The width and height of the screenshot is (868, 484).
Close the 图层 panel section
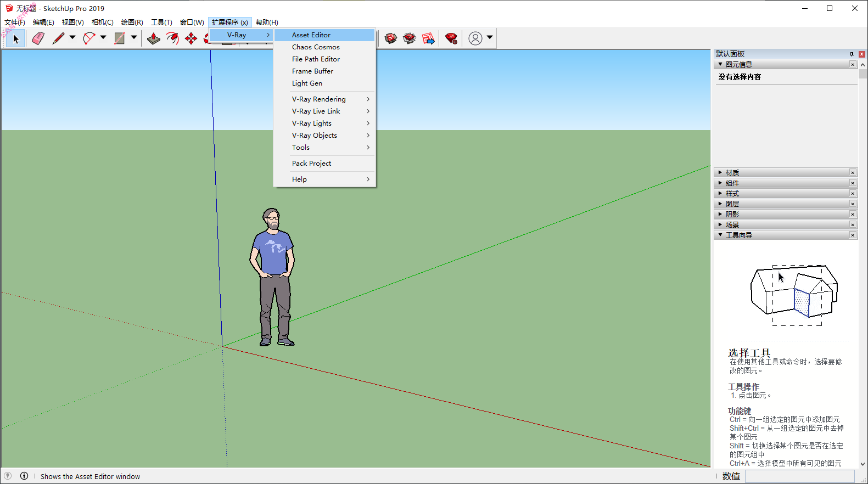coord(853,204)
